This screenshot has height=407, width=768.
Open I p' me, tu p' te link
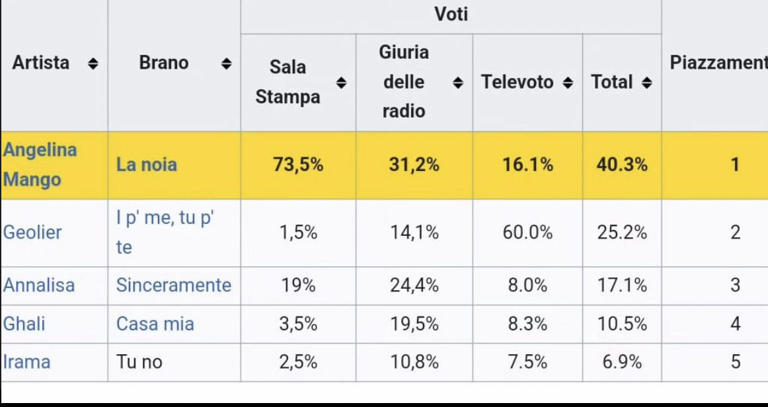165,232
